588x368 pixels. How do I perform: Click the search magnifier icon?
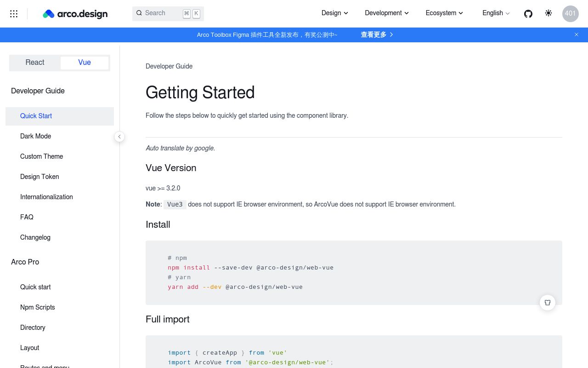pos(139,13)
